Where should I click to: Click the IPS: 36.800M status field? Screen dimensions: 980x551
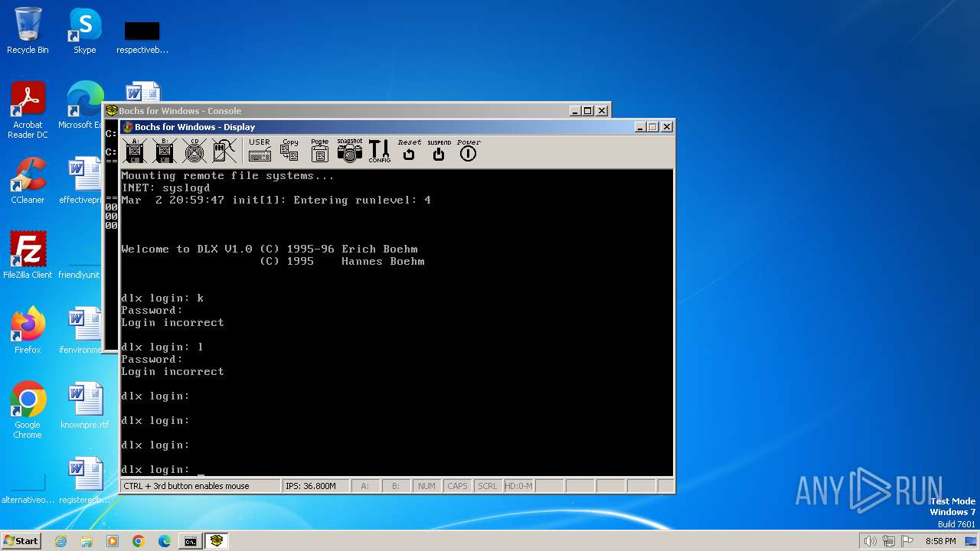point(315,486)
